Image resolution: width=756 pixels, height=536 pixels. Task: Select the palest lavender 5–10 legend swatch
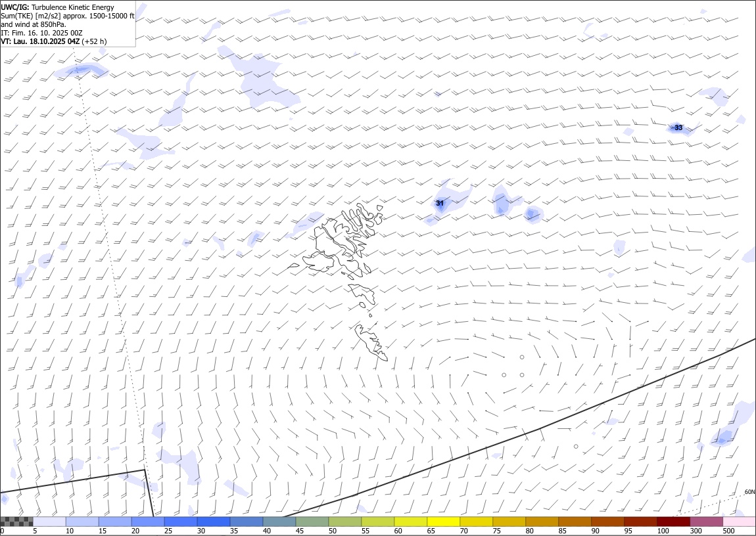50,522
